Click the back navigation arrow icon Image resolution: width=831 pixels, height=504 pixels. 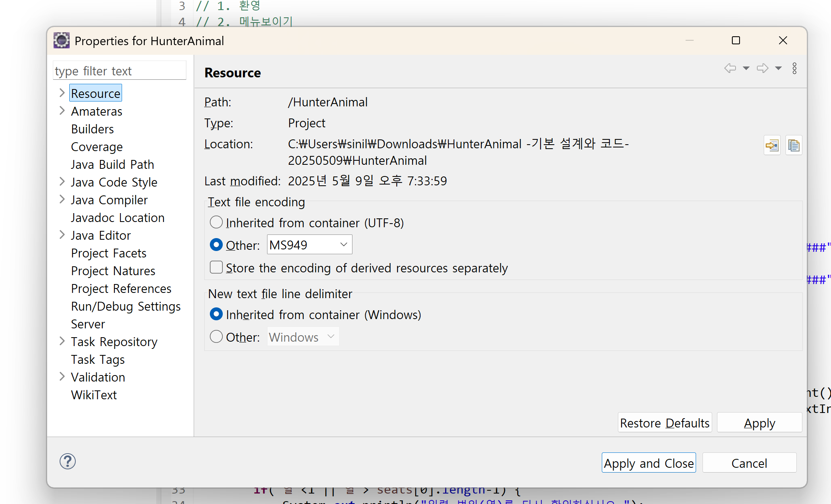(730, 68)
